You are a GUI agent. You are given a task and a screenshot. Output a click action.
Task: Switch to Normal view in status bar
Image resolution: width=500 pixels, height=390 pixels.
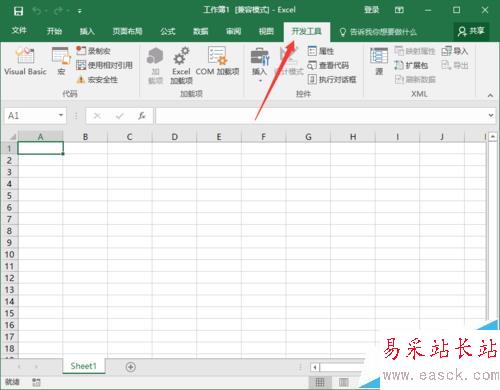coord(320,382)
